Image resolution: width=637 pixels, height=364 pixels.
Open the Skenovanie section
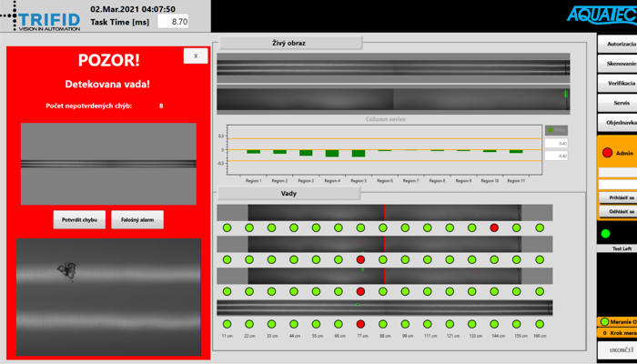point(619,64)
